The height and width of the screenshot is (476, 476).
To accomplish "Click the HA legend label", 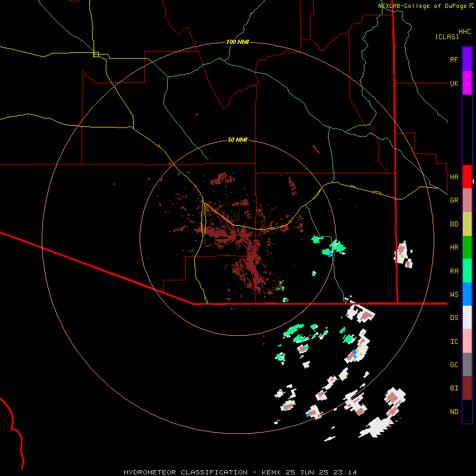I will [454, 177].
